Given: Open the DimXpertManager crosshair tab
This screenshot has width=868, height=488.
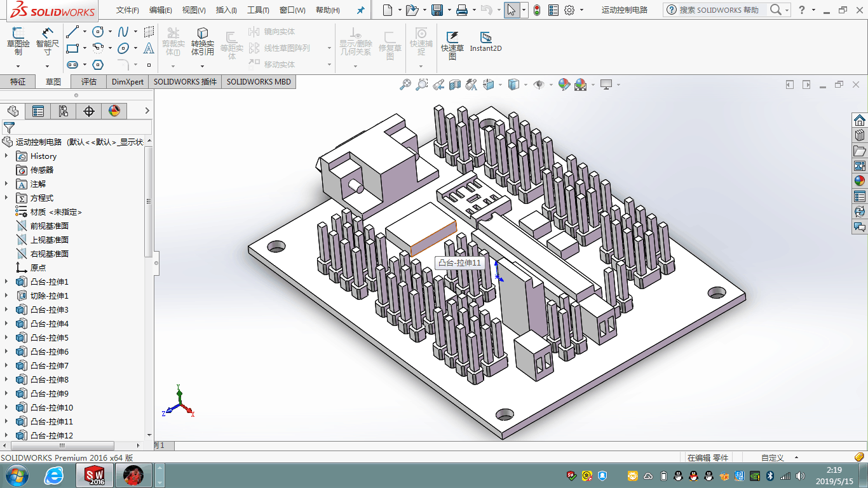Looking at the screenshot, I should click(89, 111).
